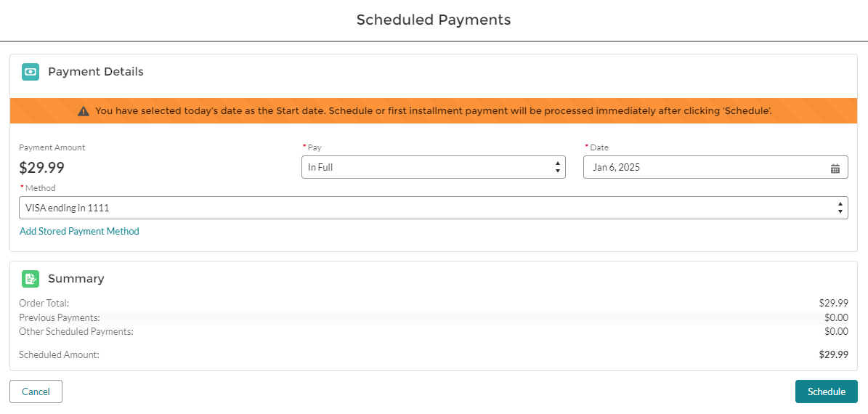Screen dimensions: 868x414
Task: Click the large $29.99 payment amount
Action: tap(41, 168)
